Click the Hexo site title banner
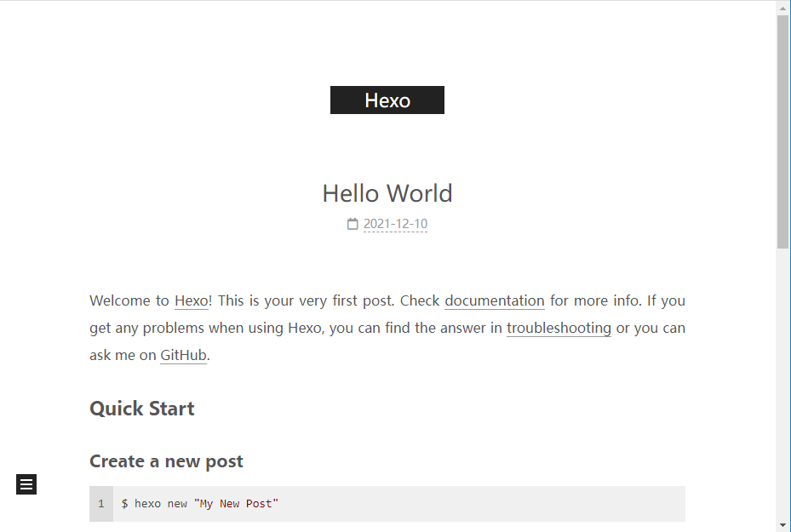 (387, 100)
